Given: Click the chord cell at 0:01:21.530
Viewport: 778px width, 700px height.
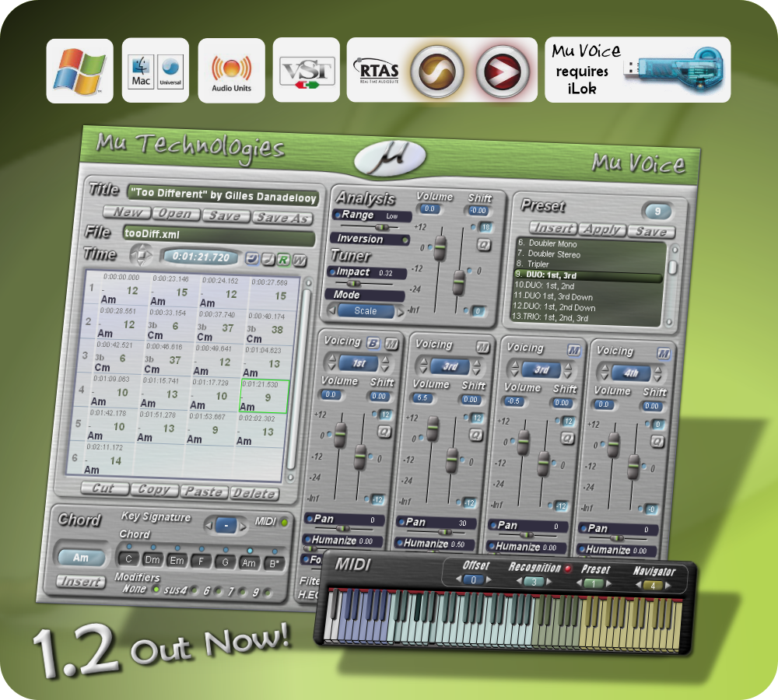Looking at the screenshot, I should pos(264,396).
